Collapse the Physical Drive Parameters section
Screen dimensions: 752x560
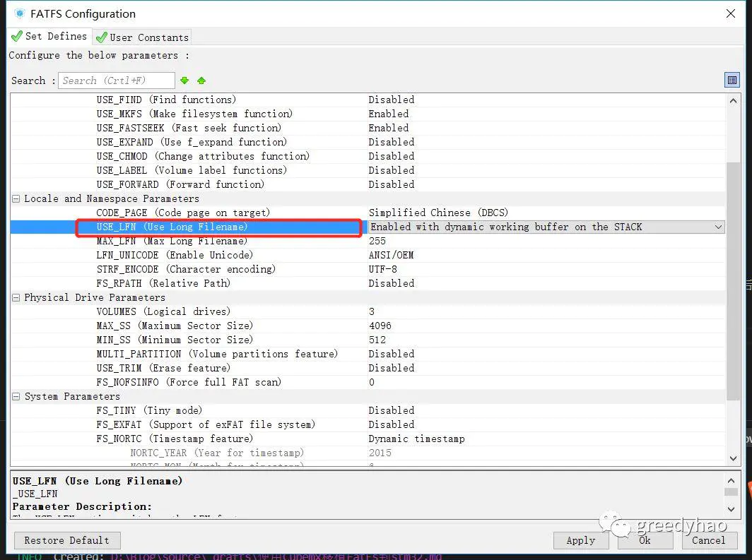(x=15, y=297)
